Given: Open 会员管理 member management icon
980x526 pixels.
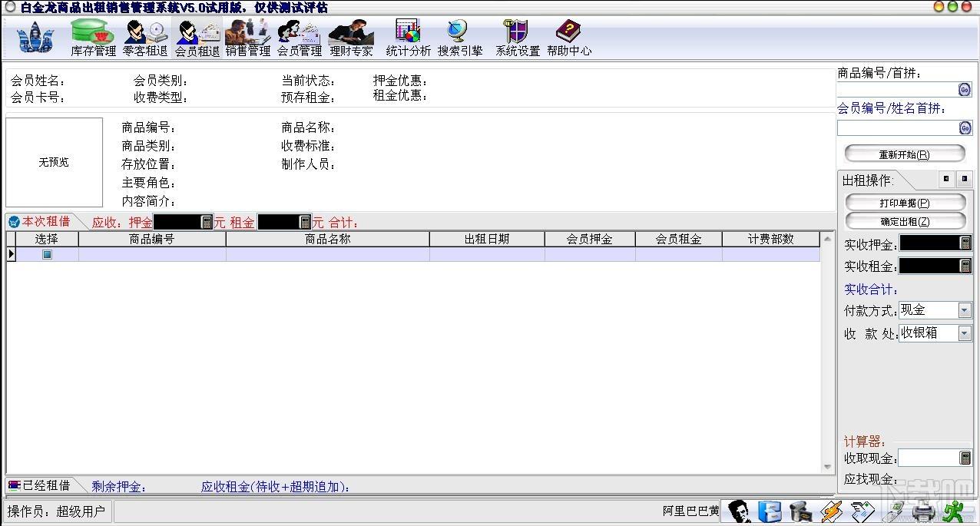Looking at the screenshot, I should click(x=300, y=38).
